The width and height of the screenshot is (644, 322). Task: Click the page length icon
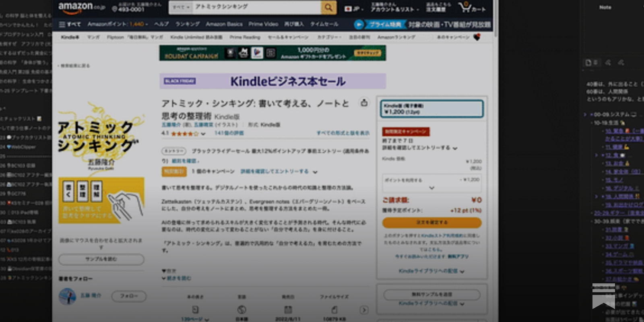195,310
